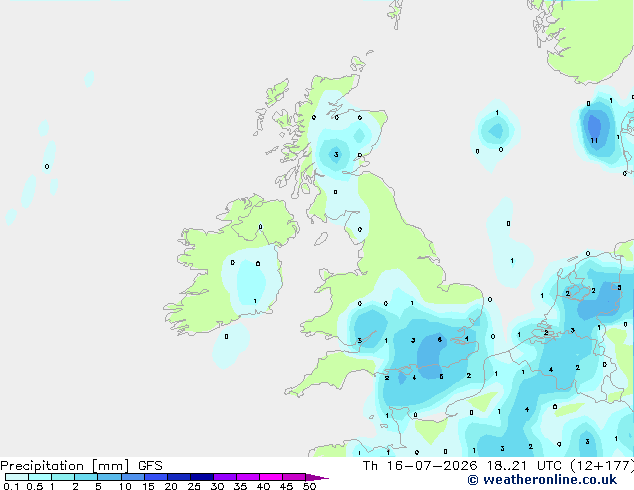Select the 20 to 25 mm legend swatch

click(x=179, y=477)
